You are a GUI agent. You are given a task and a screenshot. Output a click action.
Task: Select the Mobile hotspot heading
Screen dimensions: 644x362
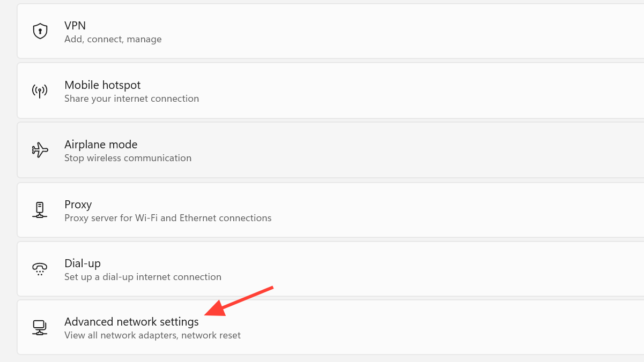pyautogui.click(x=102, y=85)
